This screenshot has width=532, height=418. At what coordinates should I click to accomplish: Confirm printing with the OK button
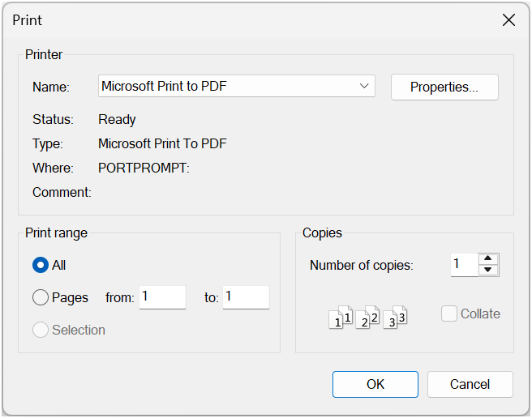(x=375, y=384)
